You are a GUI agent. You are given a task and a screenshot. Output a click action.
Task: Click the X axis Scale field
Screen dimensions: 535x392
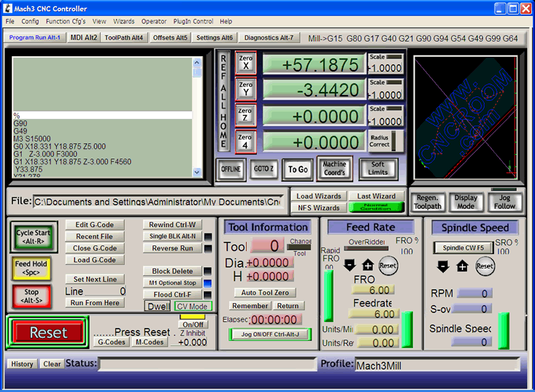point(386,68)
